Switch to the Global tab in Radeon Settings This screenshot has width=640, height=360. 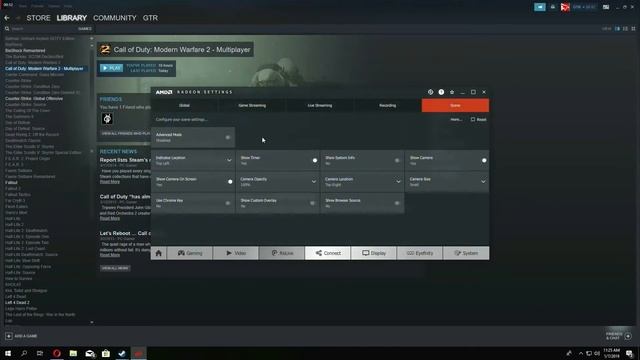(184, 105)
